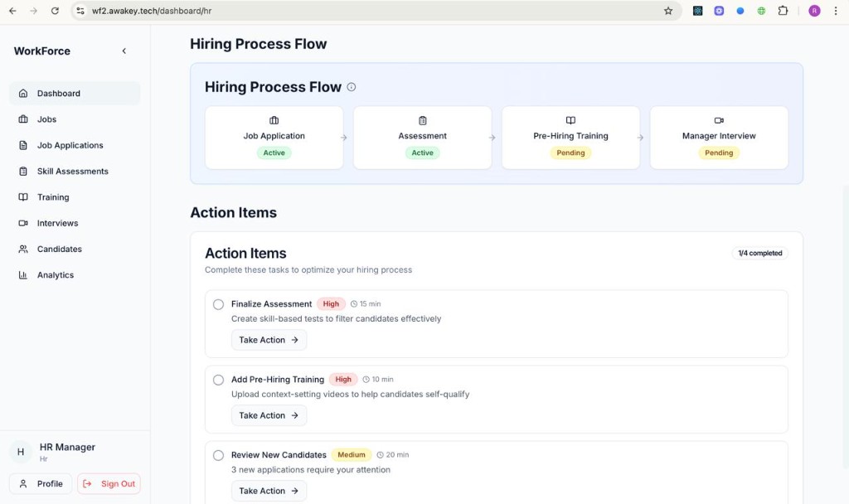The width and height of the screenshot is (849, 504).
Task: Open Analytics in the sidebar
Action: pyautogui.click(x=75, y=275)
